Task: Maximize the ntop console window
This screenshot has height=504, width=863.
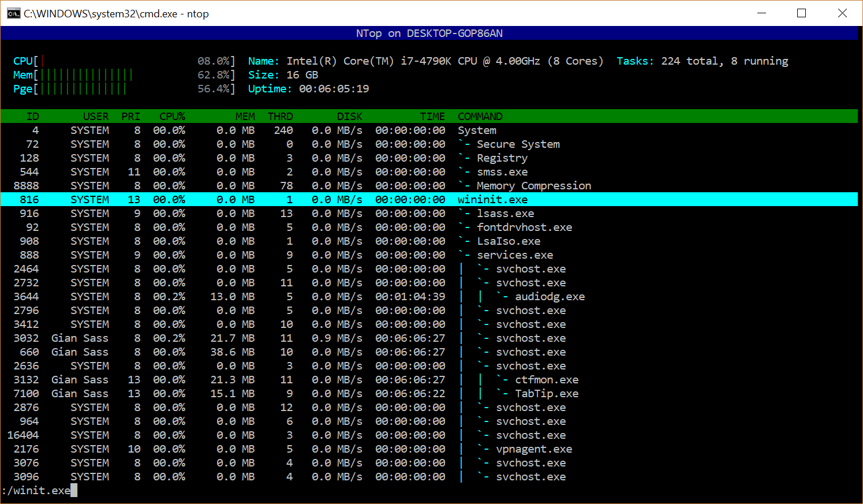Action: (801, 13)
